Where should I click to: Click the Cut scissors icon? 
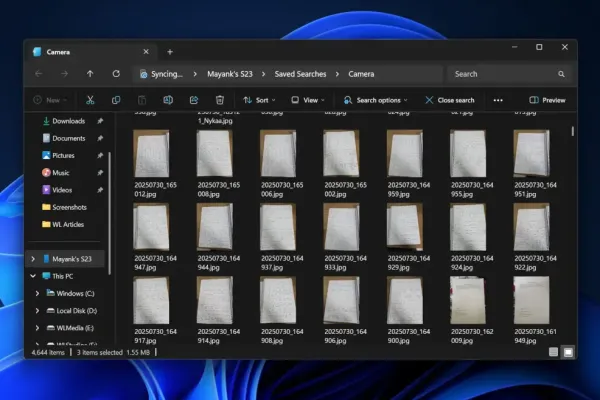(x=90, y=100)
